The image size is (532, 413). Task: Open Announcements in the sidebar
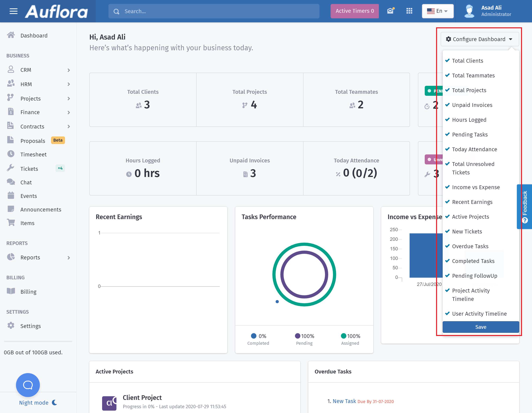(41, 209)
